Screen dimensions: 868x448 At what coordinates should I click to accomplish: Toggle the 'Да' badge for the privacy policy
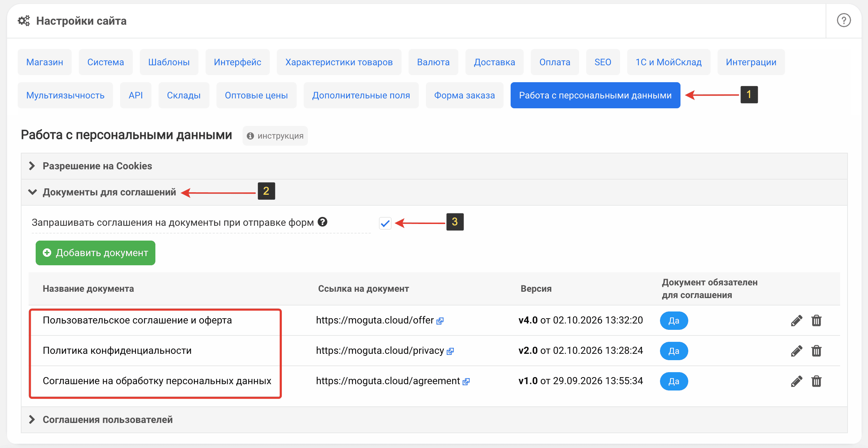click(x=674, y=351)
